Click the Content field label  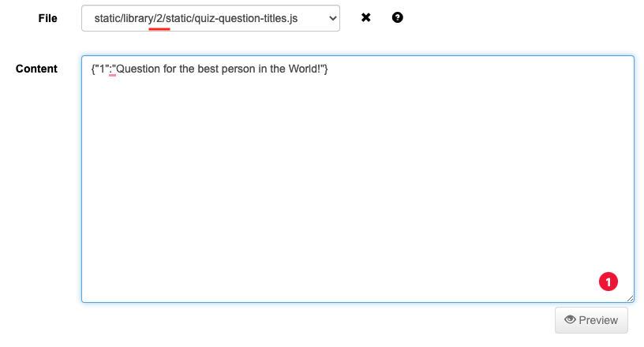click(x=36, y=69)
